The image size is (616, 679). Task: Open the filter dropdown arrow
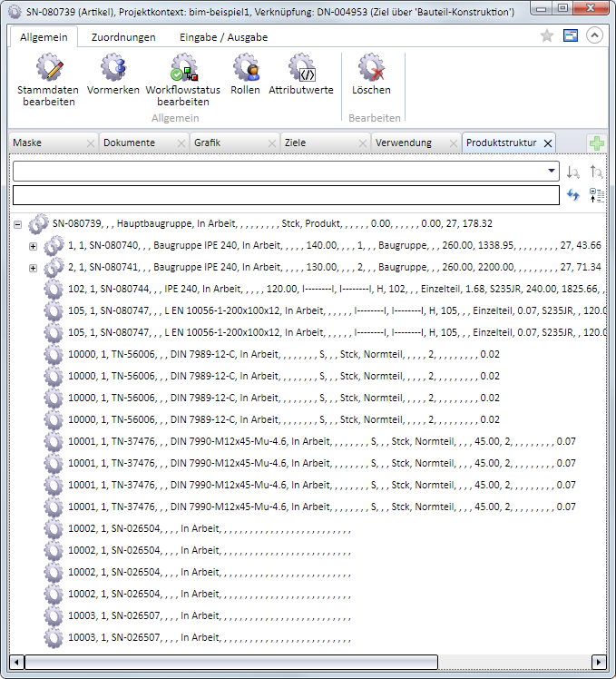(552, 171)
